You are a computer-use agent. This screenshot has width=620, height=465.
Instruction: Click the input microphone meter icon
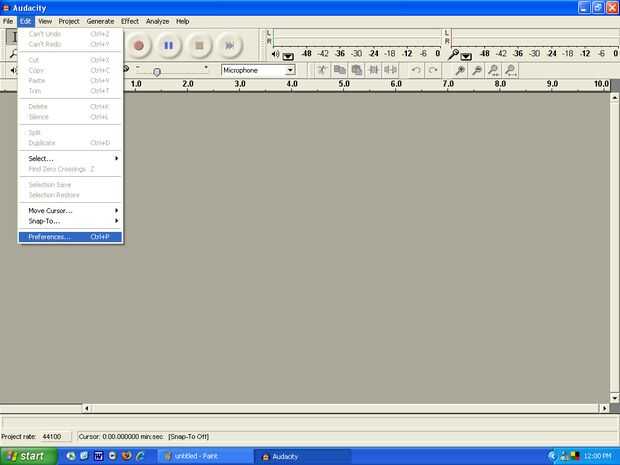454,54
